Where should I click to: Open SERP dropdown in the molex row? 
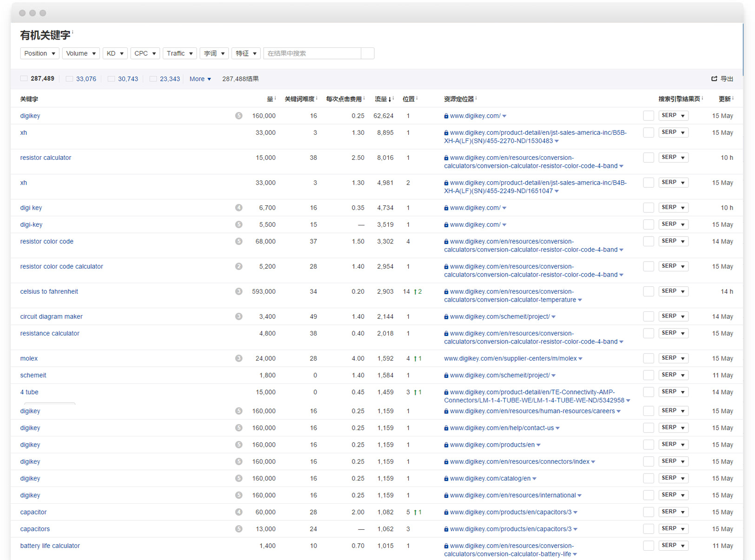673,358
